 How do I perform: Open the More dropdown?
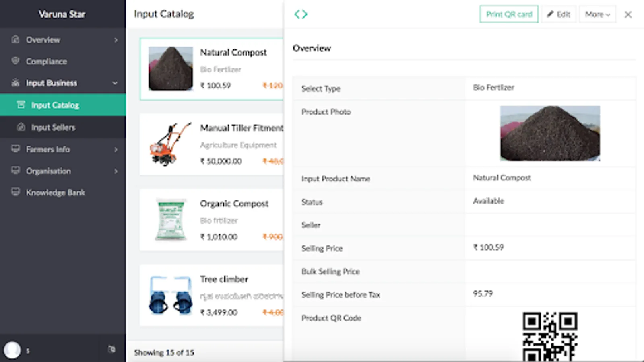[597, 14]
